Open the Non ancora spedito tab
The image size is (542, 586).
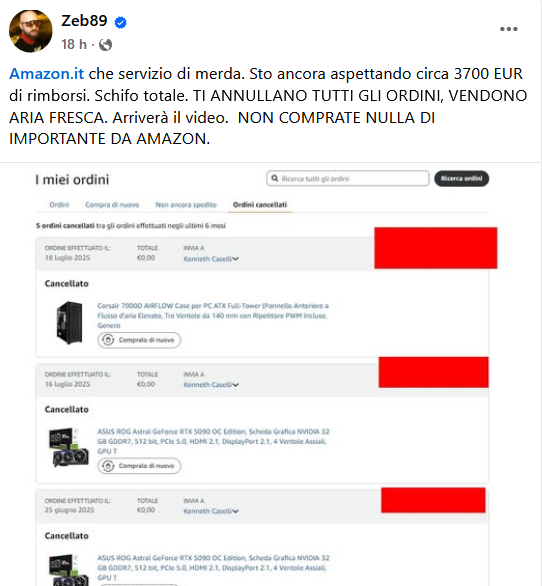[186, 205]
